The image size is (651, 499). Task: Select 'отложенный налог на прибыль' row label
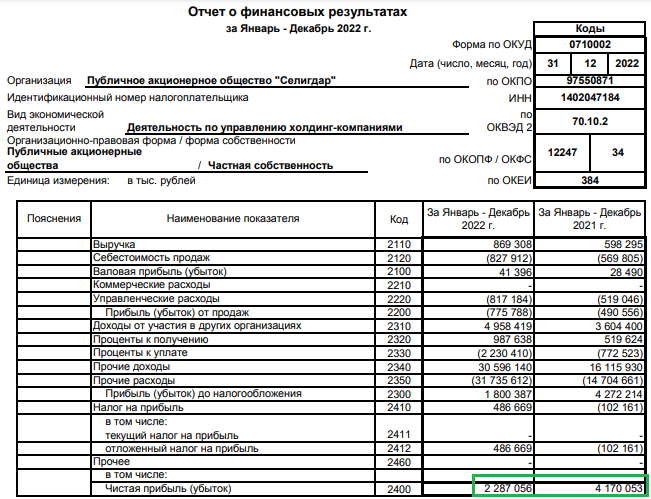(x=182, y=449)
